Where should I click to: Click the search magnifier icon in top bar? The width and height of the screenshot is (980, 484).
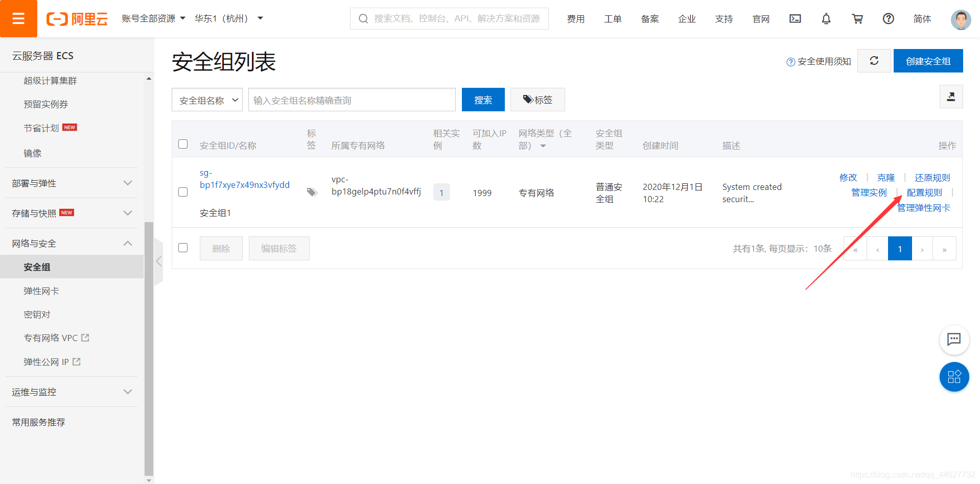(x=363, y=19)
